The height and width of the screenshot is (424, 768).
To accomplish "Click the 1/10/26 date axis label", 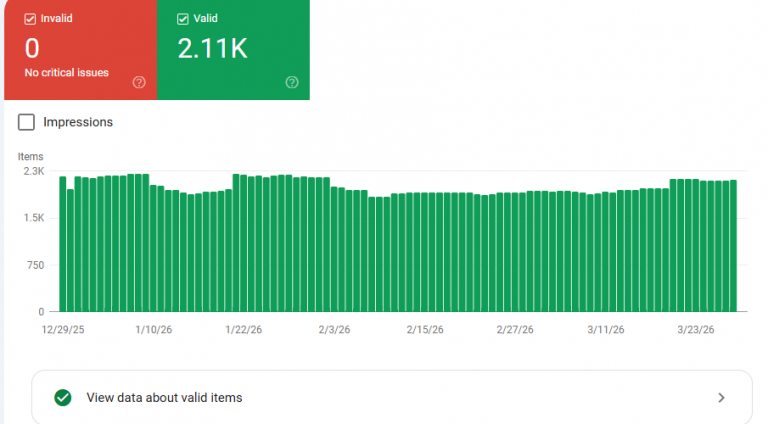I will 154,330.
